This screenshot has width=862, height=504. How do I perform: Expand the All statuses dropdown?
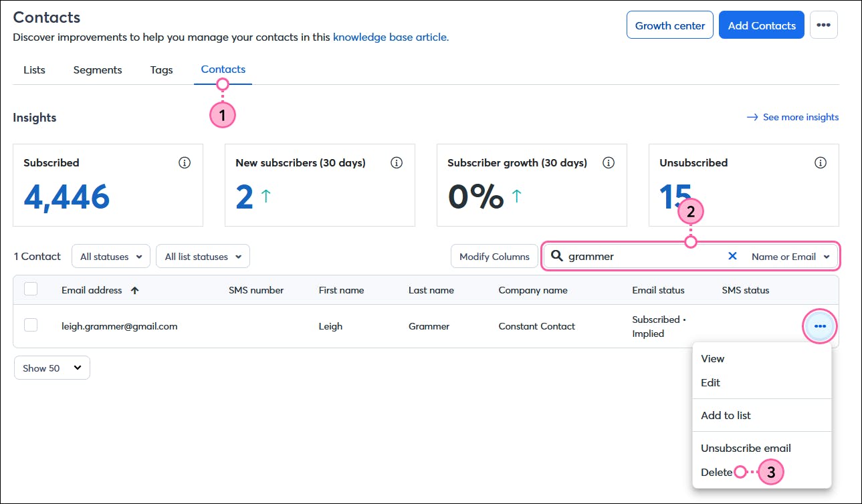111,257
